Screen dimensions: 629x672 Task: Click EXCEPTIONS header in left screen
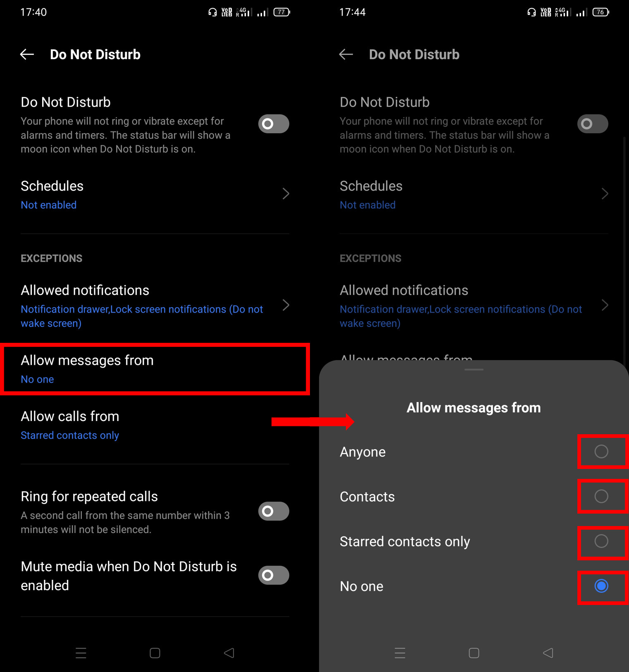(52, 258)
